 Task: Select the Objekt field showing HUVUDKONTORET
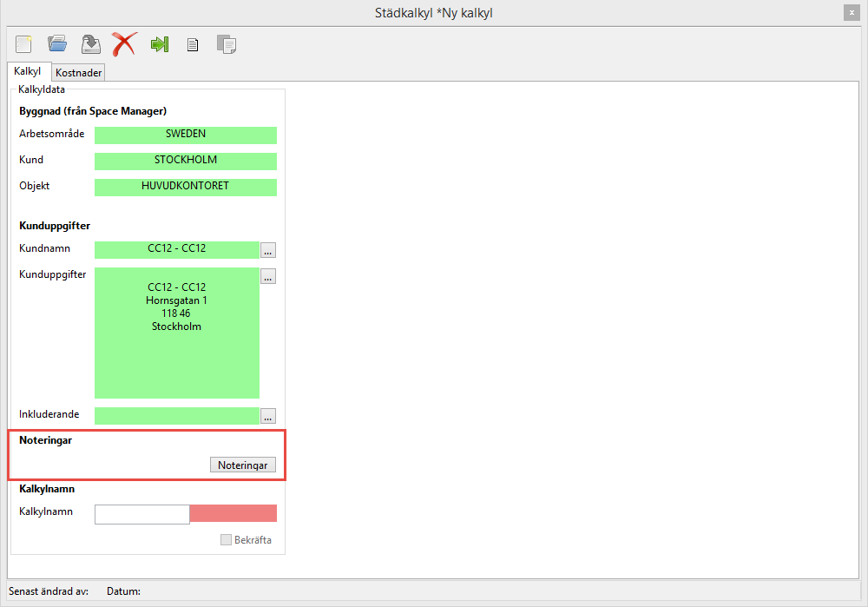[x=185, y=187]
